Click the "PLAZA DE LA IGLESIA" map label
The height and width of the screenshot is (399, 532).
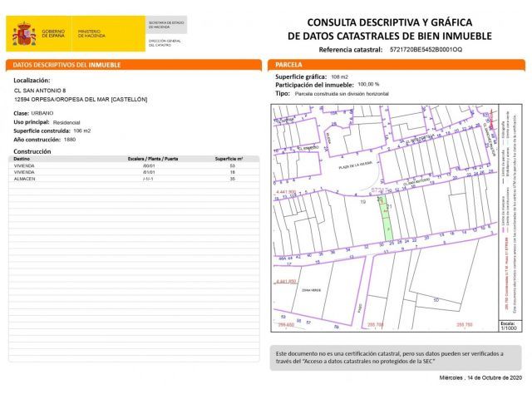(x=356, y=166)
